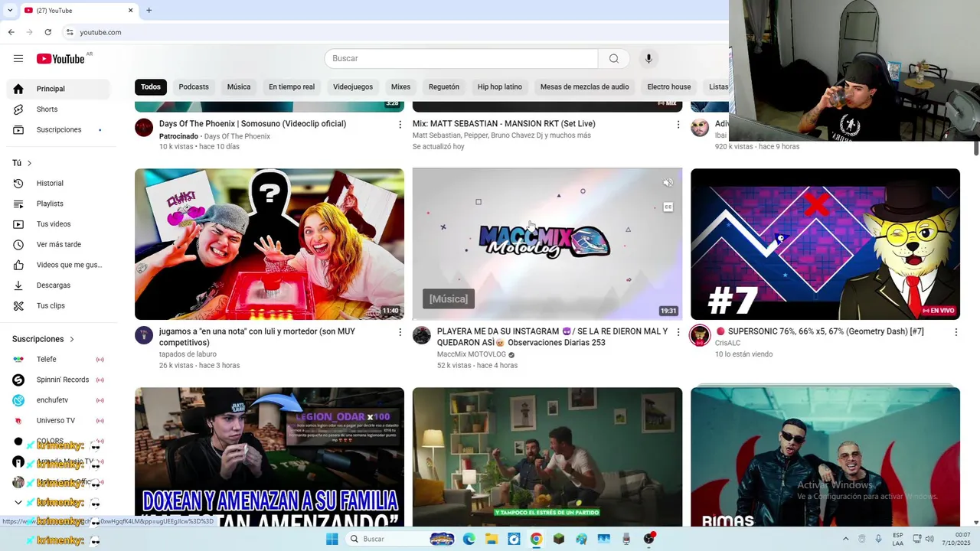Select the Podcasts filter chip
This screenshot has height=551, width=980.
pyautogui.click(x=194, y=87)
